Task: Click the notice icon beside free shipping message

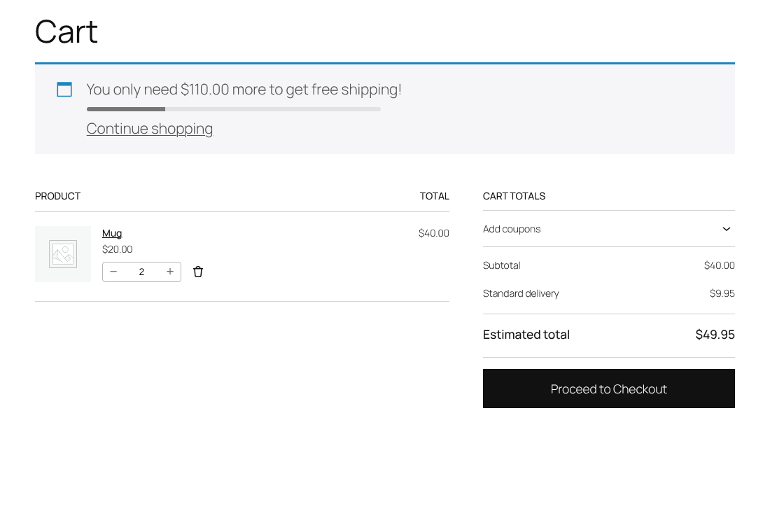Action: pyautogui.click(x=64, y=90)
